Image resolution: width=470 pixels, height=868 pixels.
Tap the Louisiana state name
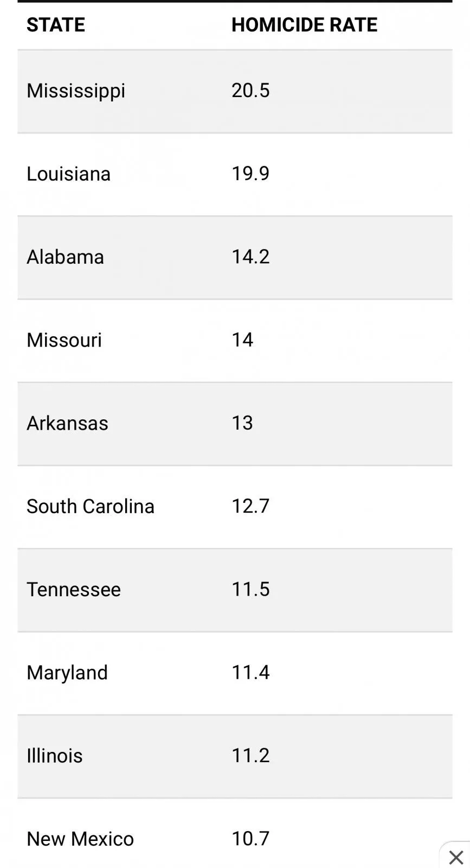coord(69,174)
